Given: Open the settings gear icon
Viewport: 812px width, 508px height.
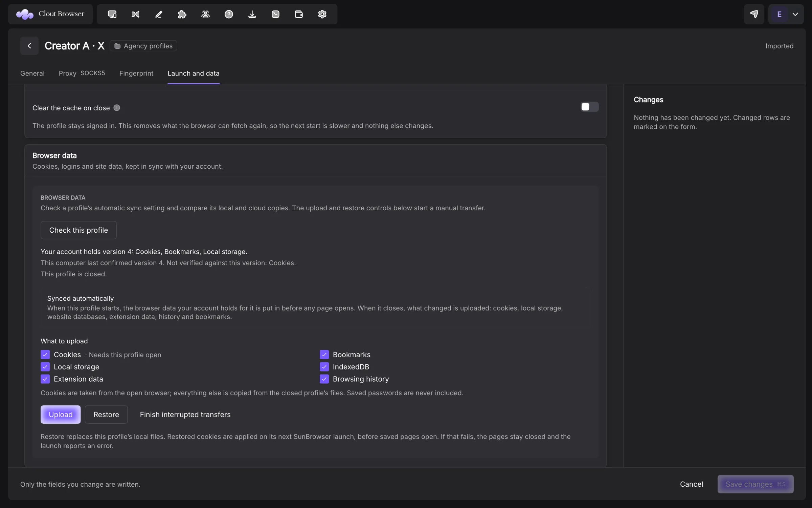Looking at the screenshot, I should click(322, 14).
